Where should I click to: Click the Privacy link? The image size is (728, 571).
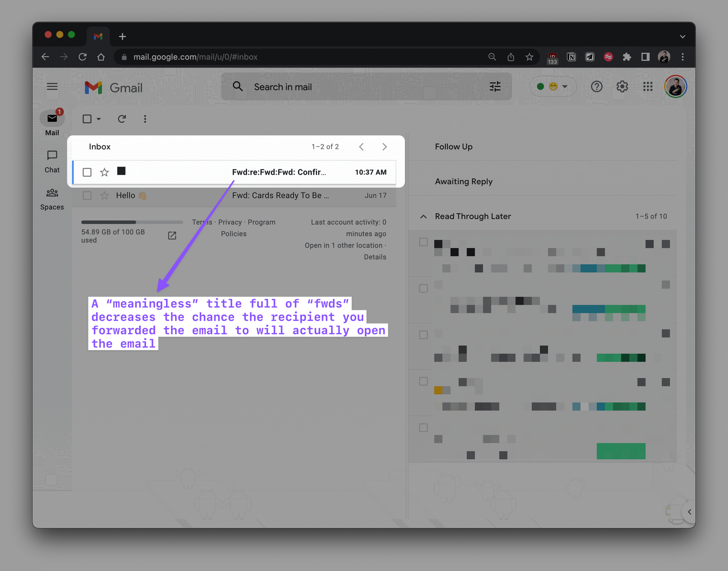230,222
